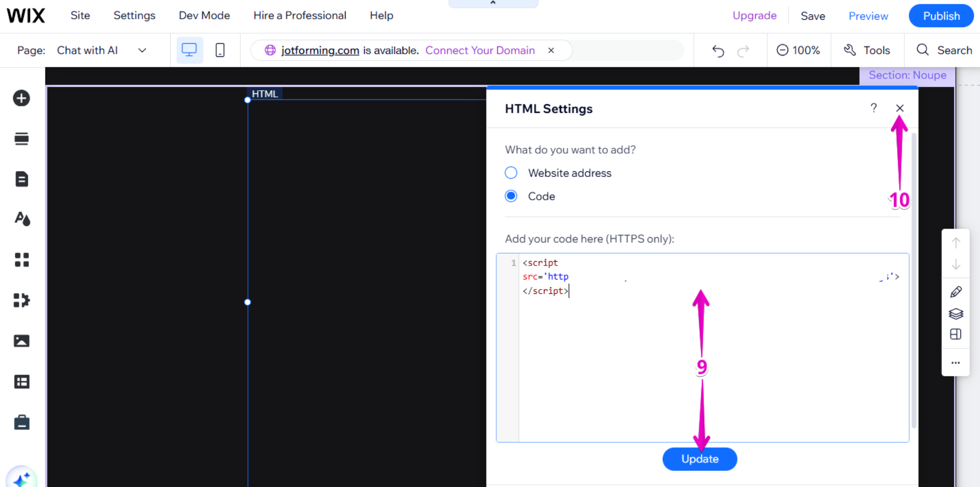This screenshot has width=980, height=487.
Task: Open the Connect Your Domain link
Action: pyautogui.click(x=480, y=50)
